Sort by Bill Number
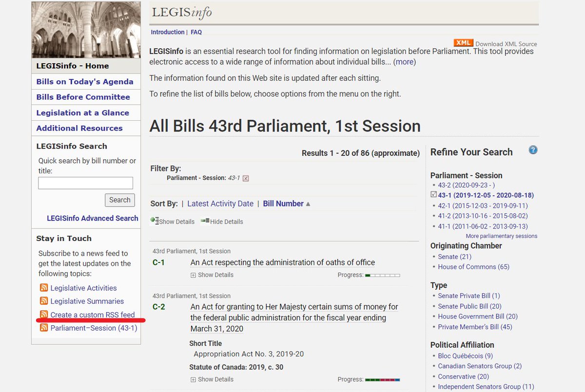The height and width of the screenshot is (392, 585). pos(283,204)
